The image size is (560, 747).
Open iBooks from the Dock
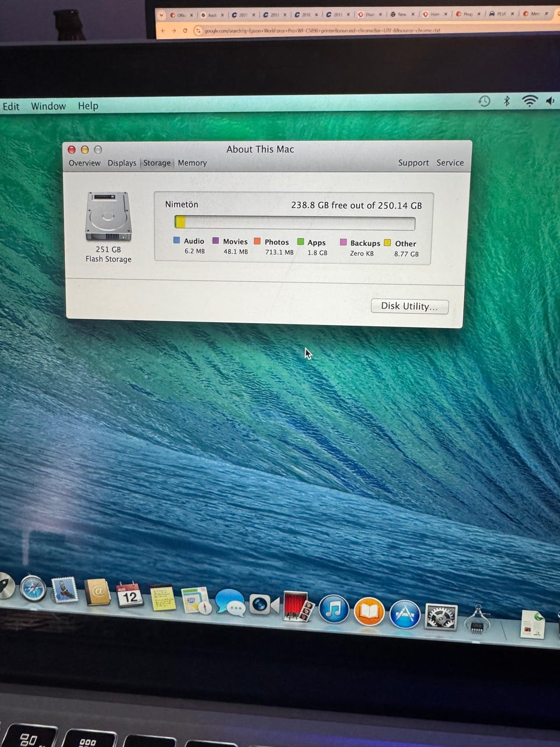[369, 612]
